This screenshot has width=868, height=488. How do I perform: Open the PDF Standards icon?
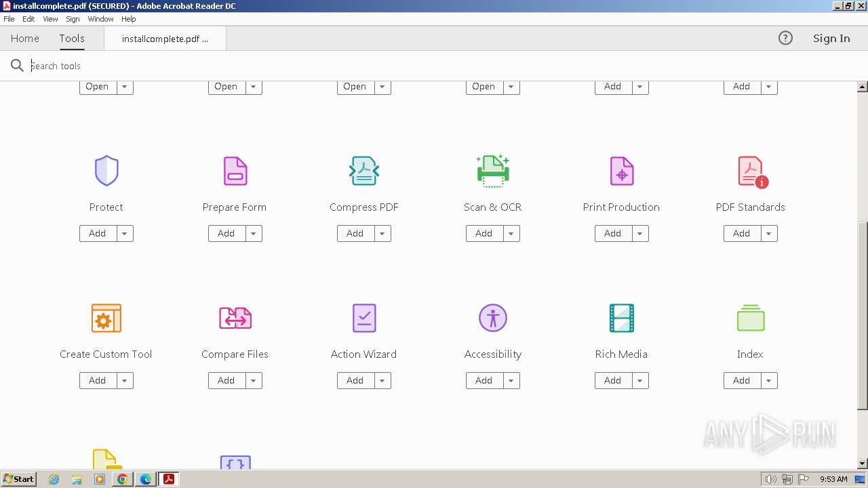coord(753,171)
